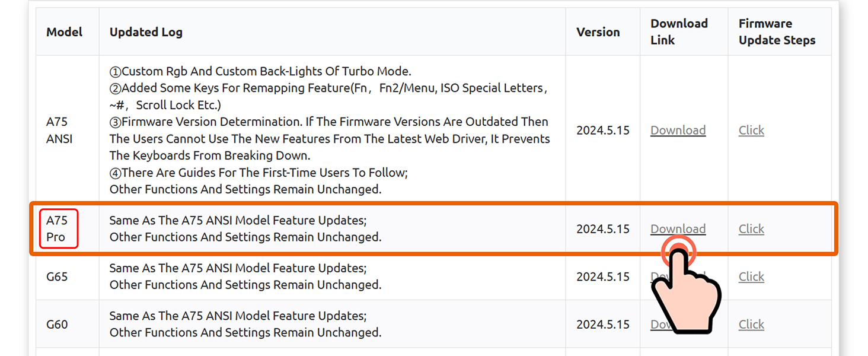
Task: Open firmware update steps for A75 ANSI
Action: pos(751,130)
